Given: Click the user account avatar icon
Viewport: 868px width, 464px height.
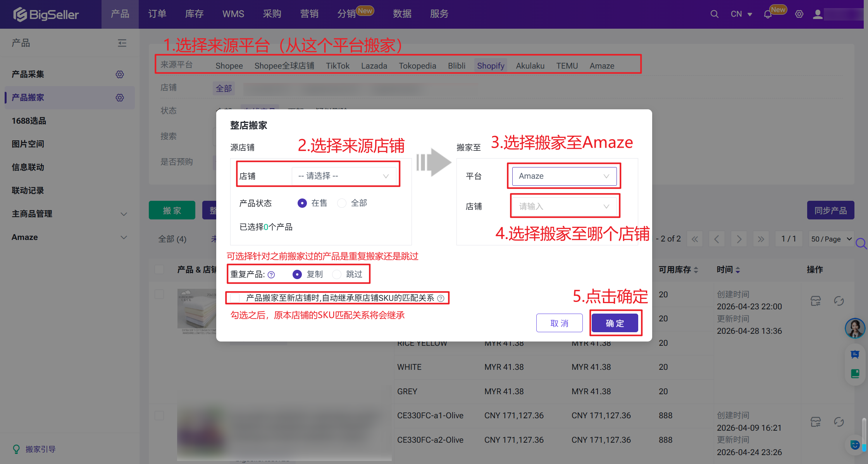Looking at the screenshot, I should click(x=818, y=14).
